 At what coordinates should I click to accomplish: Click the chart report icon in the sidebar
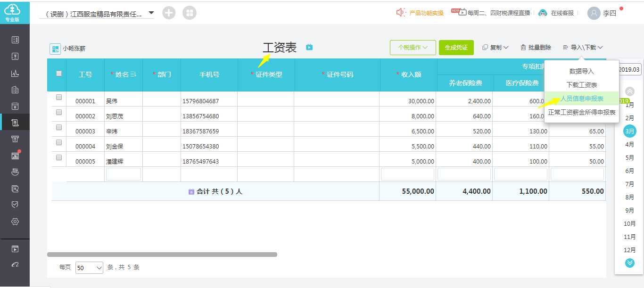click(x=15, y=73)
